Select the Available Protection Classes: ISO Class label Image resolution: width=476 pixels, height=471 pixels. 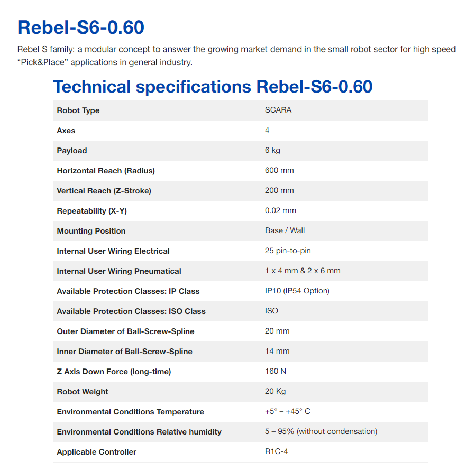click(x=131, y=311)
